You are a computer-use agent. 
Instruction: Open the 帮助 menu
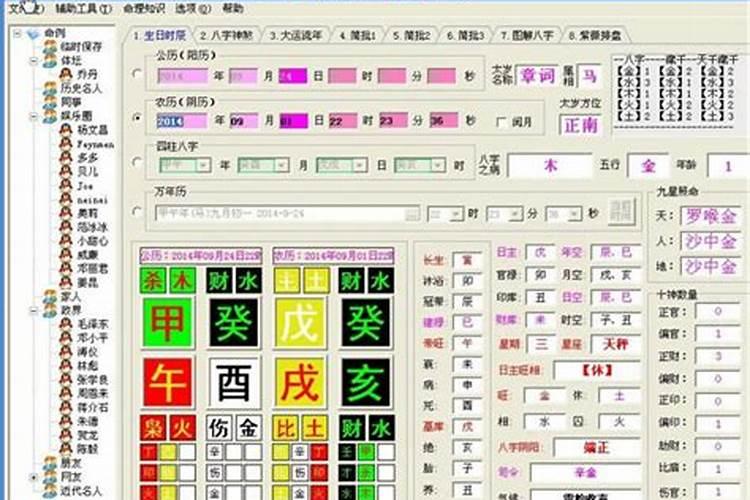(x=233, y=8)
